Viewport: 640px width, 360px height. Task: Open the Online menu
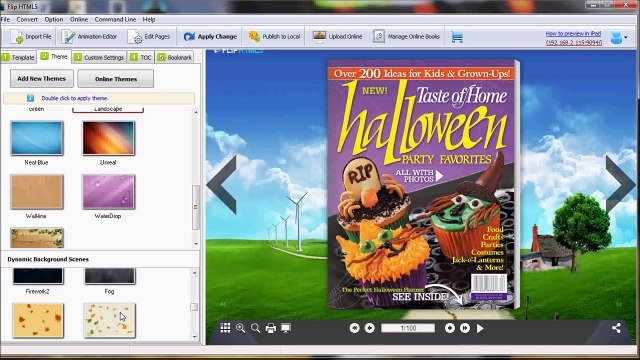(79, 19)
